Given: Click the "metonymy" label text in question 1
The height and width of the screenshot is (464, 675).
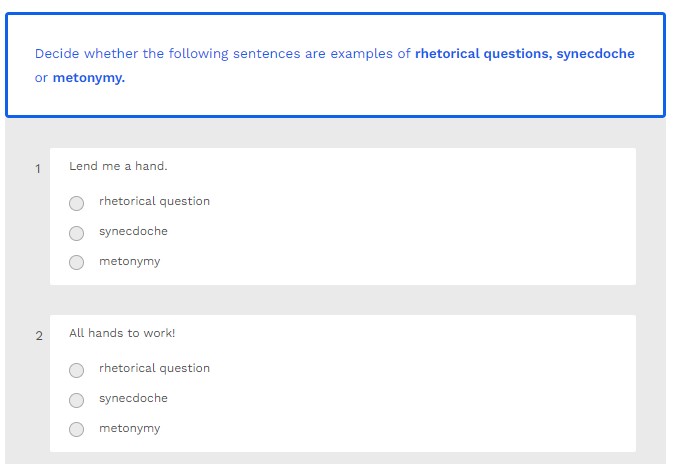Looking at the screenshot, I should coord(129,261).
